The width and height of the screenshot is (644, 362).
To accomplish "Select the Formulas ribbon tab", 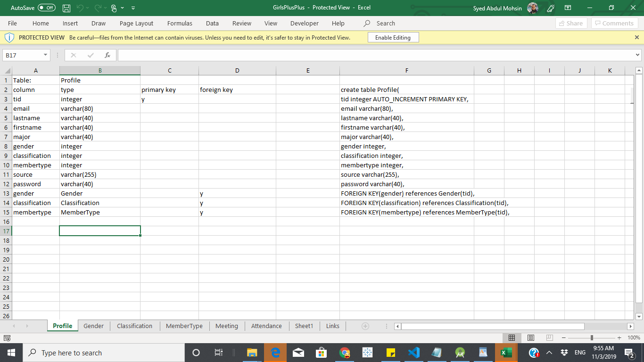I will 180,23.
